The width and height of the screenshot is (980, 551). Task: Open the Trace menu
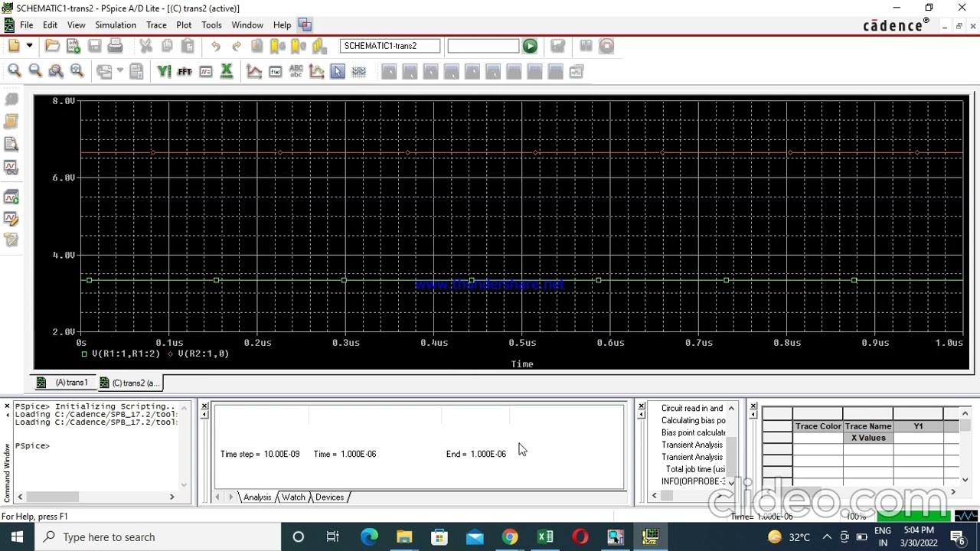[x=156, y=25]
